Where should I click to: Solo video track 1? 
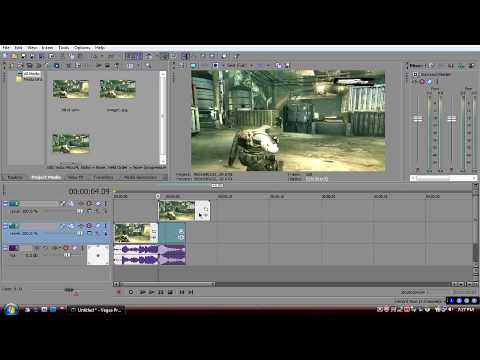click(x=106, y=203)
